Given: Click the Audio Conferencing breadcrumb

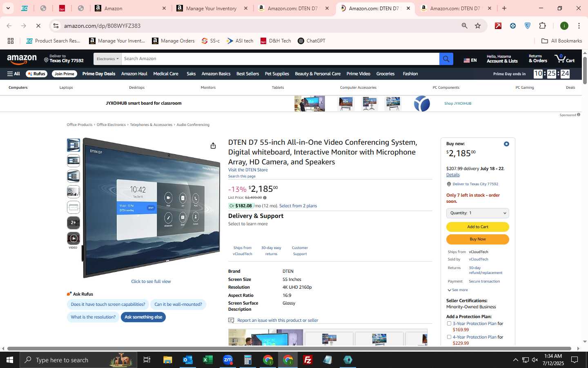Looking at the screenshot, I should 193,125.
